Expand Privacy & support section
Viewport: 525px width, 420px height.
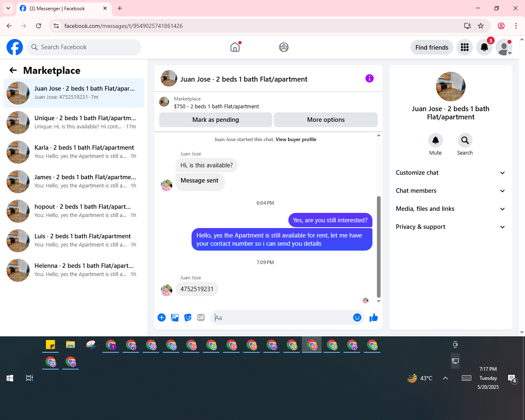[451, 227]
